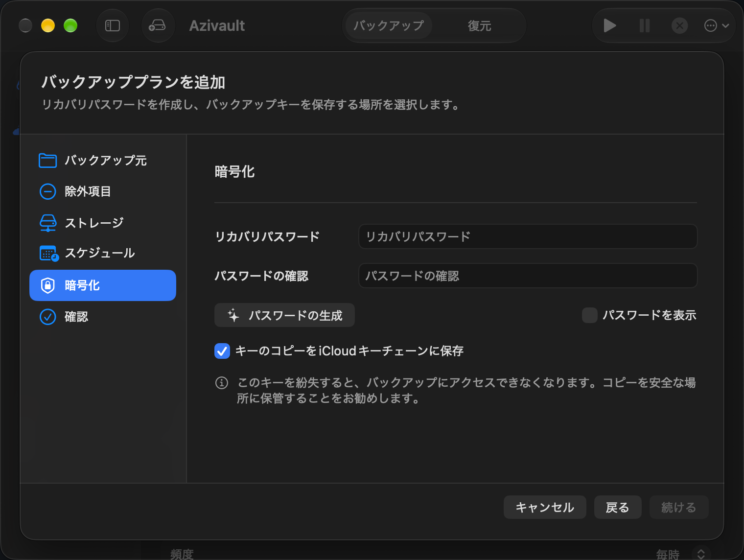Click the 暗号化 section heading

[x=234, y=172]
